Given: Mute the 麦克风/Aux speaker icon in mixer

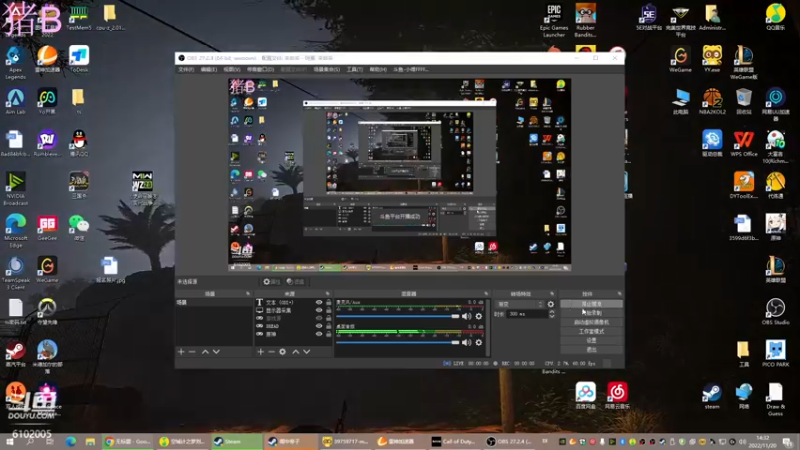Looking at the screenshot, I should coord(467,316).
